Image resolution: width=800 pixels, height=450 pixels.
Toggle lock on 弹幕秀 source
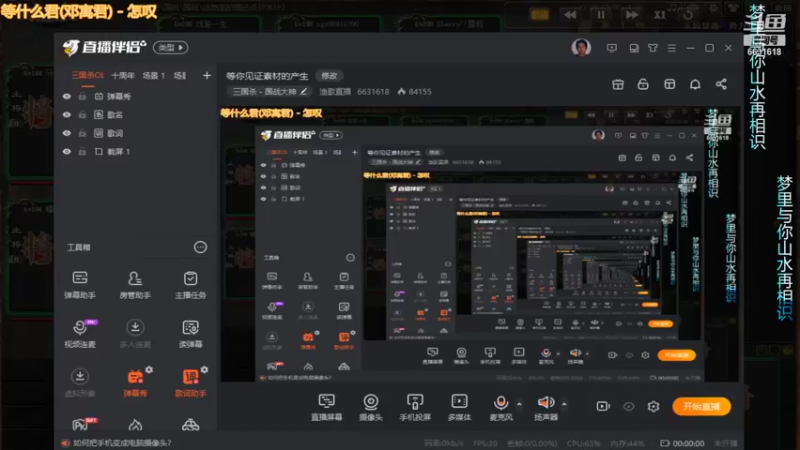point(82,96)
